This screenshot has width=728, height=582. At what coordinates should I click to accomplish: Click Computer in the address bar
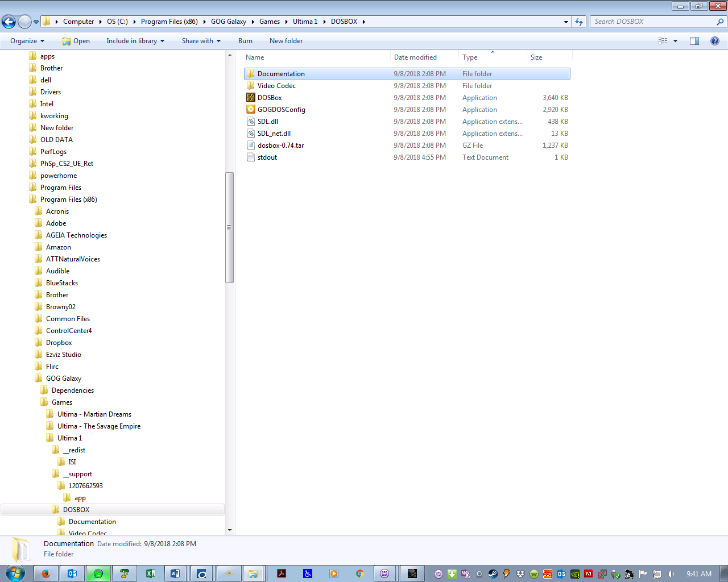click(78, 22)
